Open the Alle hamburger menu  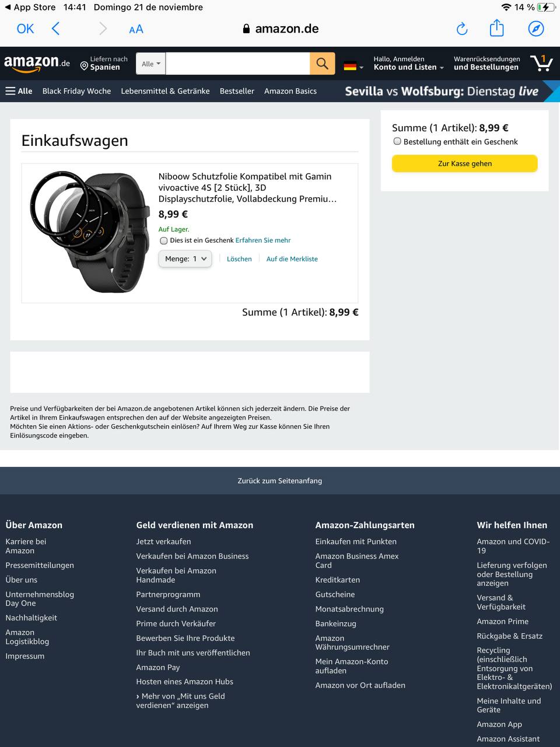click(19, 91)
